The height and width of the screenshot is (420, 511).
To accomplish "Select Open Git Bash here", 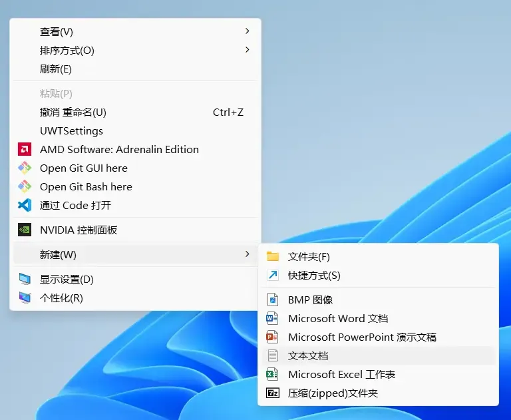I will point(135,186).
